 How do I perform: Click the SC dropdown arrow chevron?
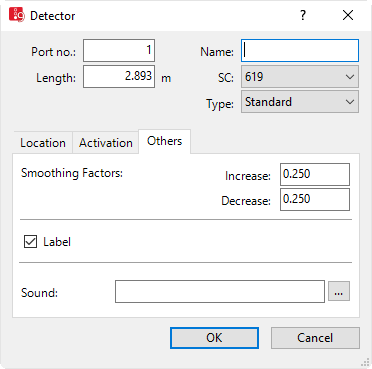click(350, 77)
